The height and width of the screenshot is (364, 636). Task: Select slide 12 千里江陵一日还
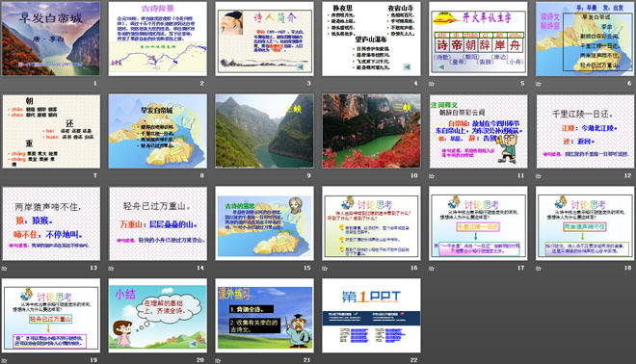(x=585, y=131)
